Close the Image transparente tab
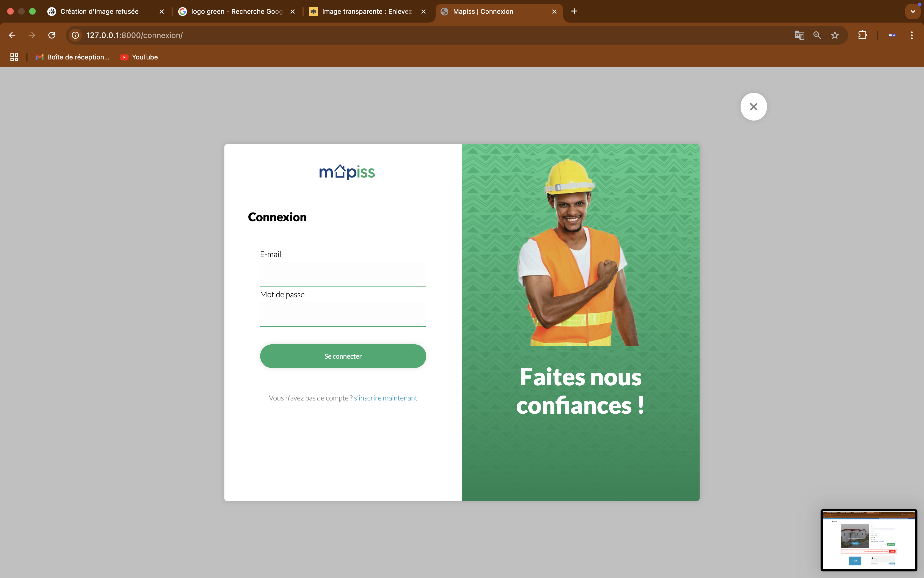Viewport: 924px width, 578px height. [424, 12]
